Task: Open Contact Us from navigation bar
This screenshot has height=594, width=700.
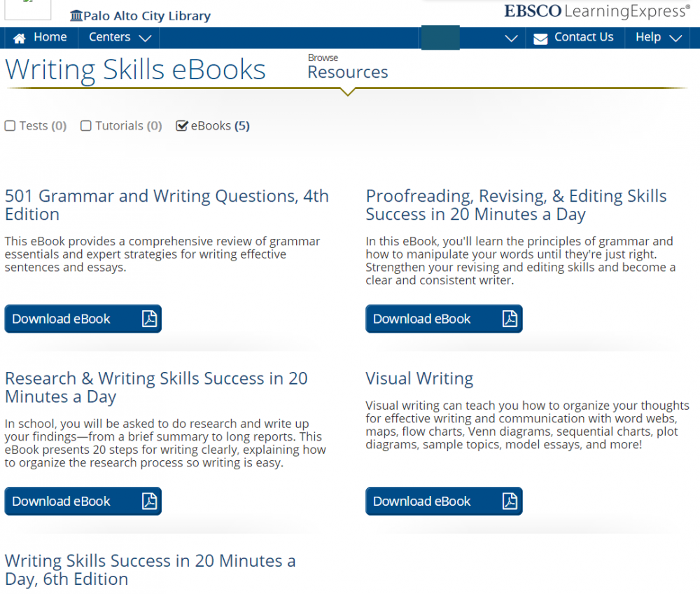Action: tap(583, 38)
